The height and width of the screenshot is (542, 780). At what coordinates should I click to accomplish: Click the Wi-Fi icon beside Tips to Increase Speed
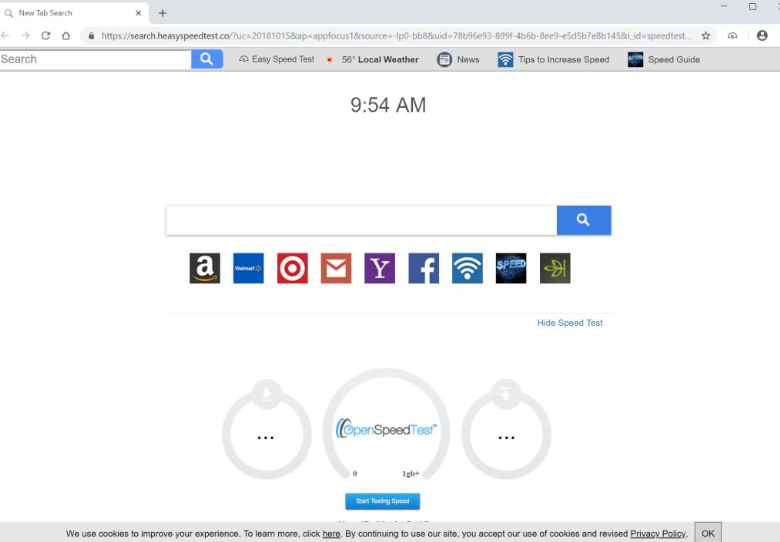coord(505,59)
